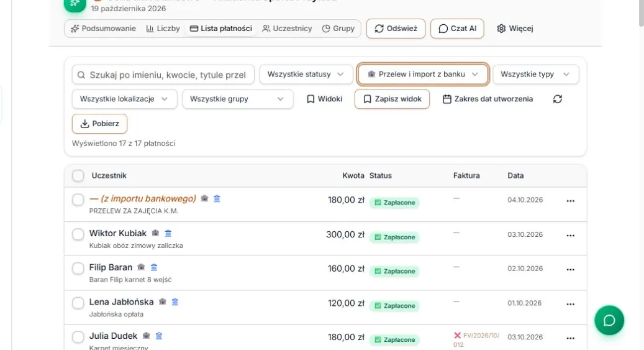Screen dimensions: 644x350
Task: Click the page vertical scrollbar
Action: [641, 13]
